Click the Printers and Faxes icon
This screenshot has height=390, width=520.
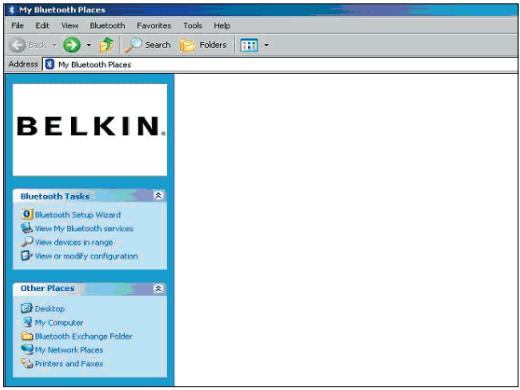pos(27,363)
